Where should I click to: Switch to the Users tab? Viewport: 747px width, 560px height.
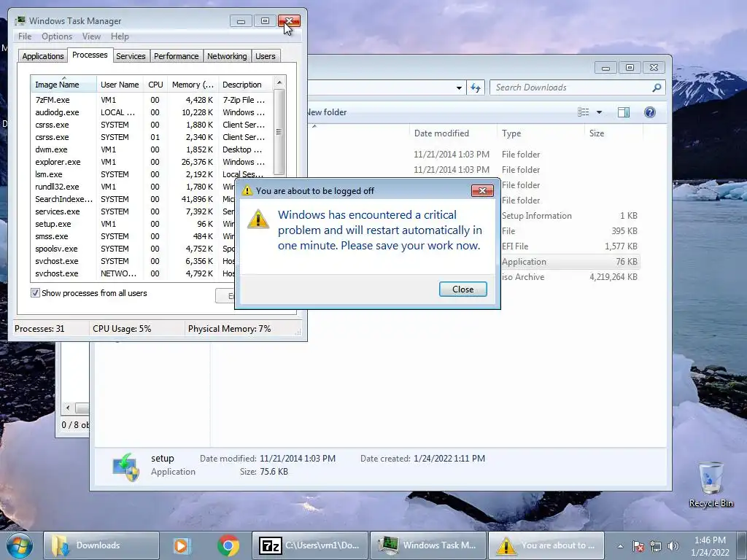click(x=266, y=56)
